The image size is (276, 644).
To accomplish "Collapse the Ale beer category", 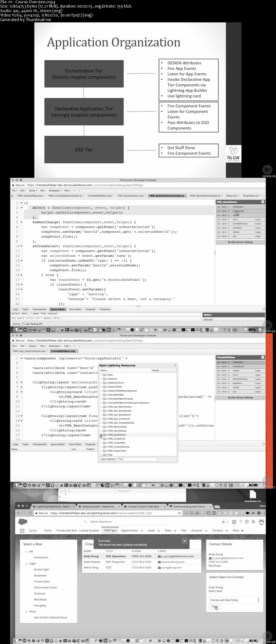I will point(26,551).
